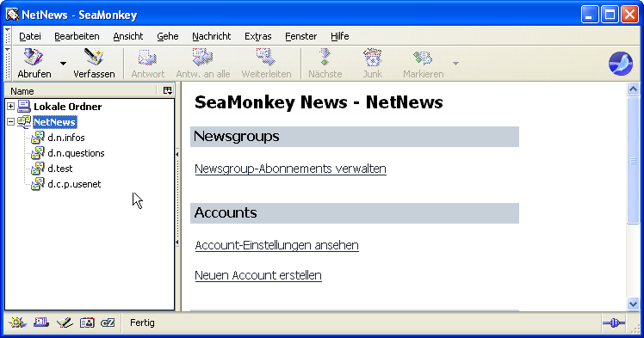Open the Nachricht menu
644x338 pixels.
coord(212,36)
